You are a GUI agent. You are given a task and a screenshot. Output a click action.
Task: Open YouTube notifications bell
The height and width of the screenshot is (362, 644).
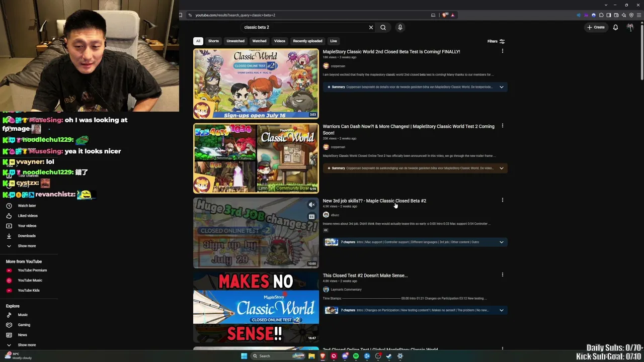615,27
